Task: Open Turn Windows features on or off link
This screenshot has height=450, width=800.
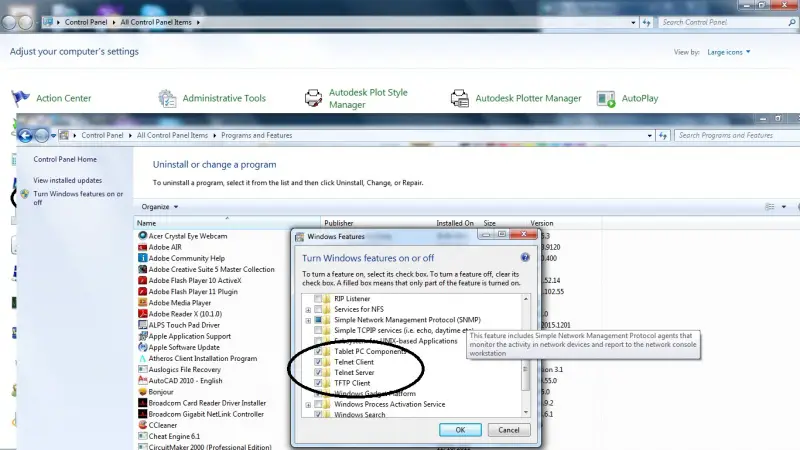Action: [x=78, y=198]
